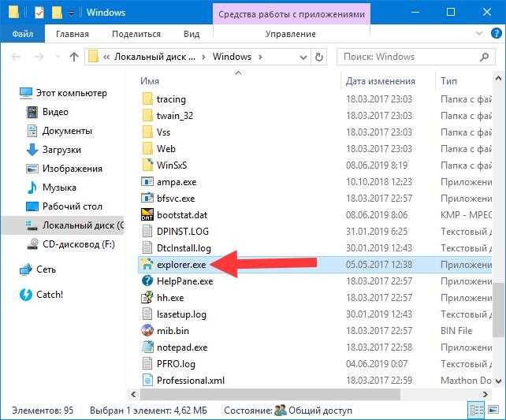
Task: Sort by the Дата изменения column header
Action: pos(381,81)
